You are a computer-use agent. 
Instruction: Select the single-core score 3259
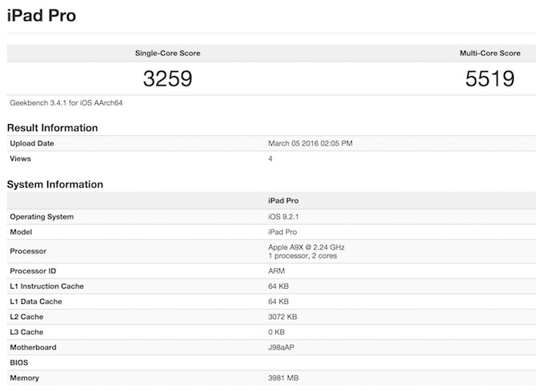pos(167,78)
